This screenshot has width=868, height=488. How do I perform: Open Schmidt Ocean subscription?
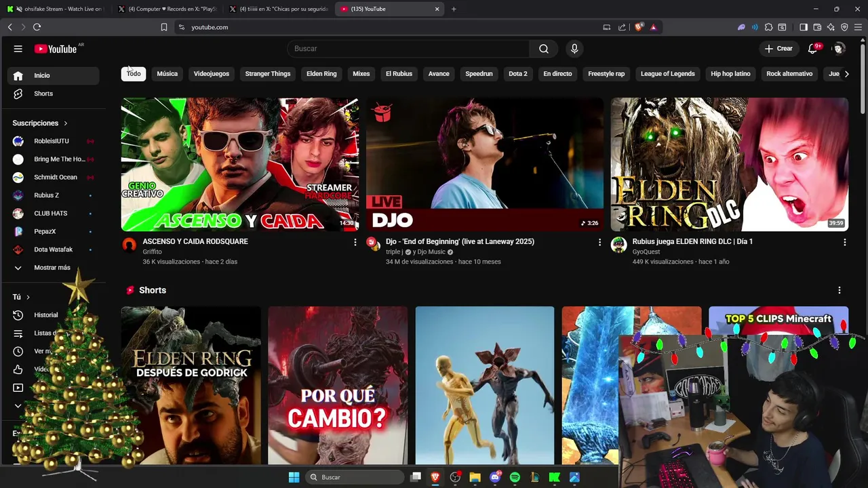tap(54, 177)
